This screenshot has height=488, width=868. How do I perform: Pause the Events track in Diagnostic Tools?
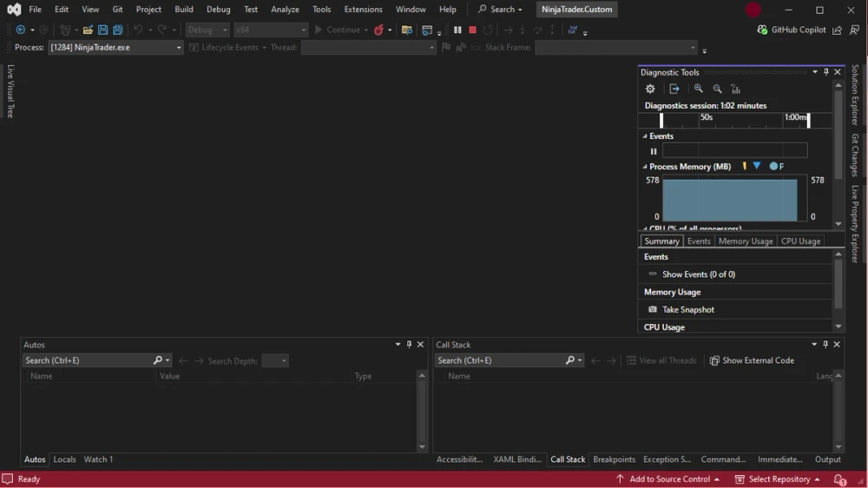[x=654, y=151]
